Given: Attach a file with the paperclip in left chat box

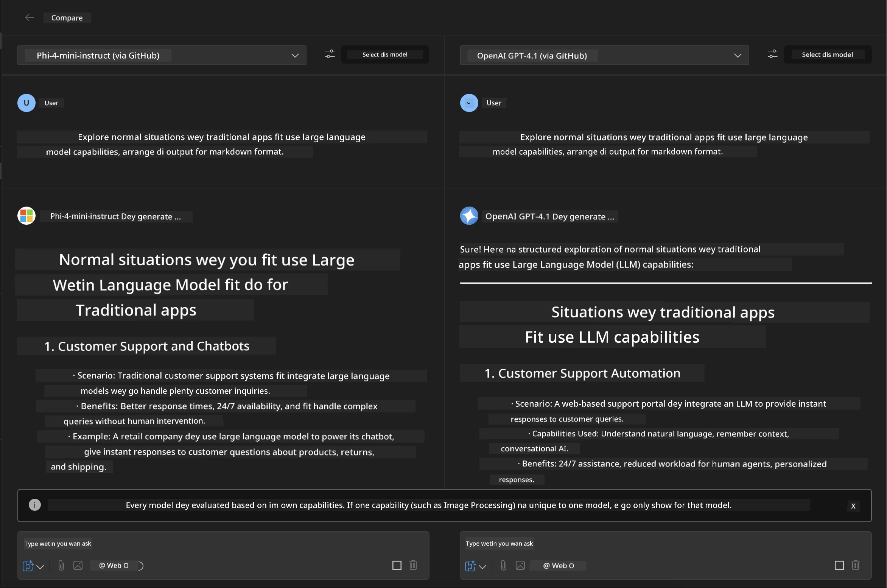Looking at the screenshot, I should coord(61,565).
